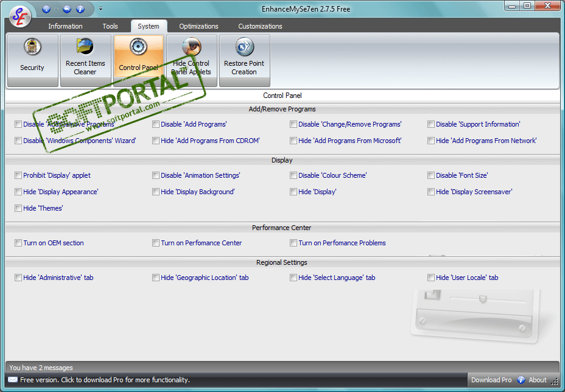This screenshot has height=392, width=565.
Task: Click the About info icon
Action: (x=521, y=380)
